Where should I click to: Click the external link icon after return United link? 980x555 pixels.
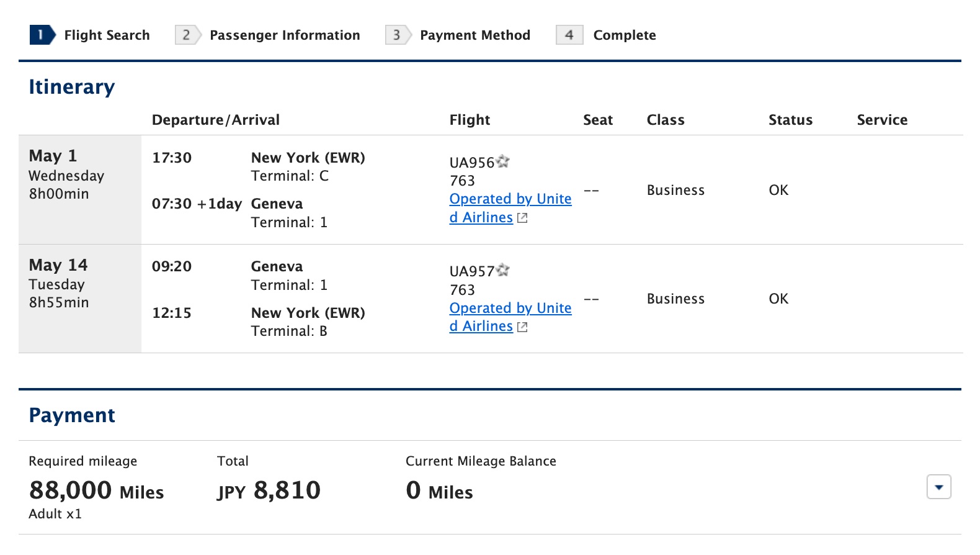[x=522, y=327]
